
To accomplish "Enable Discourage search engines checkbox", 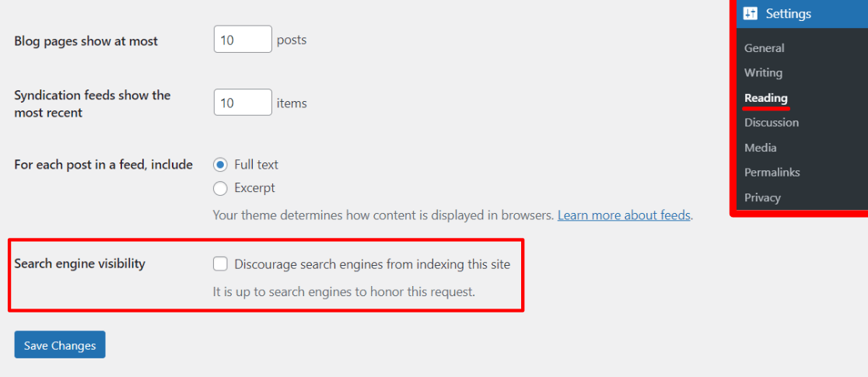I will click(220, 264).
